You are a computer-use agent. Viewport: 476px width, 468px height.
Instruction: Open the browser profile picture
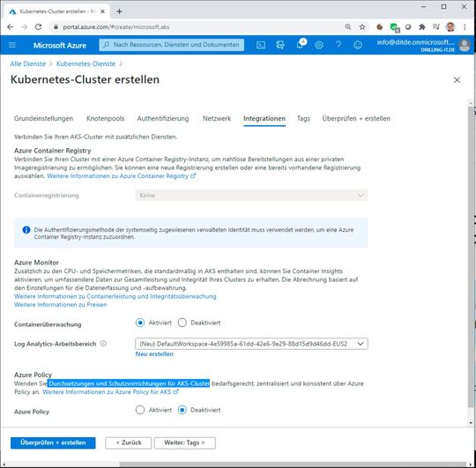click(450, 27)
